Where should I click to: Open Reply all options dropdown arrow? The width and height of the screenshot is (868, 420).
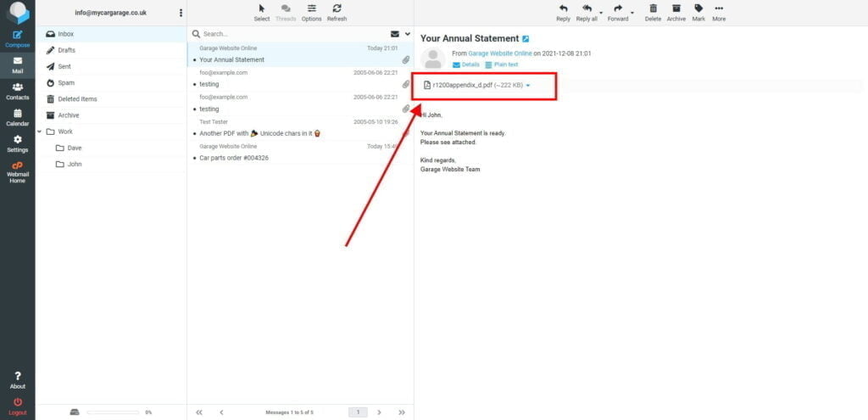coord(601,13)
